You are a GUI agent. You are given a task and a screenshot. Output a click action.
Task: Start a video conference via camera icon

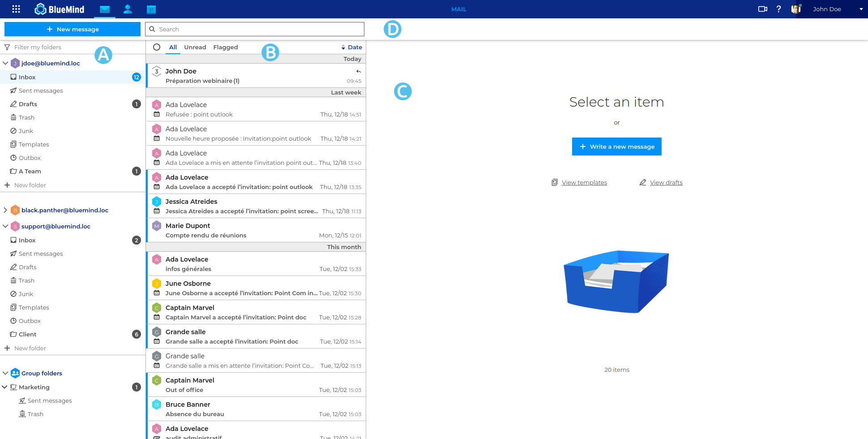(x=762, y=9)
